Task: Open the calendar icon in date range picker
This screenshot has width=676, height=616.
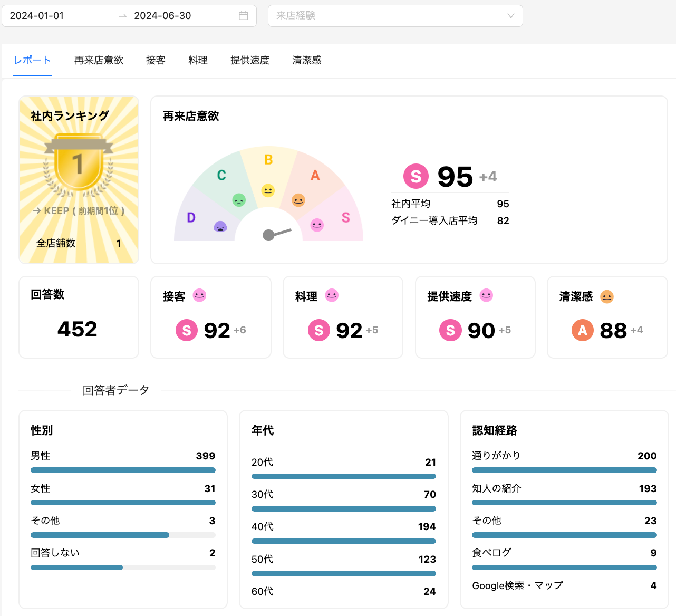Action: tap(243, 16)
